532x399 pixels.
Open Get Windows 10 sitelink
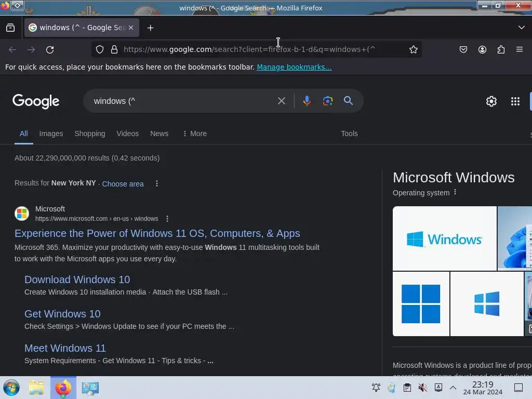pyautogui.click(x=62, y=314)
